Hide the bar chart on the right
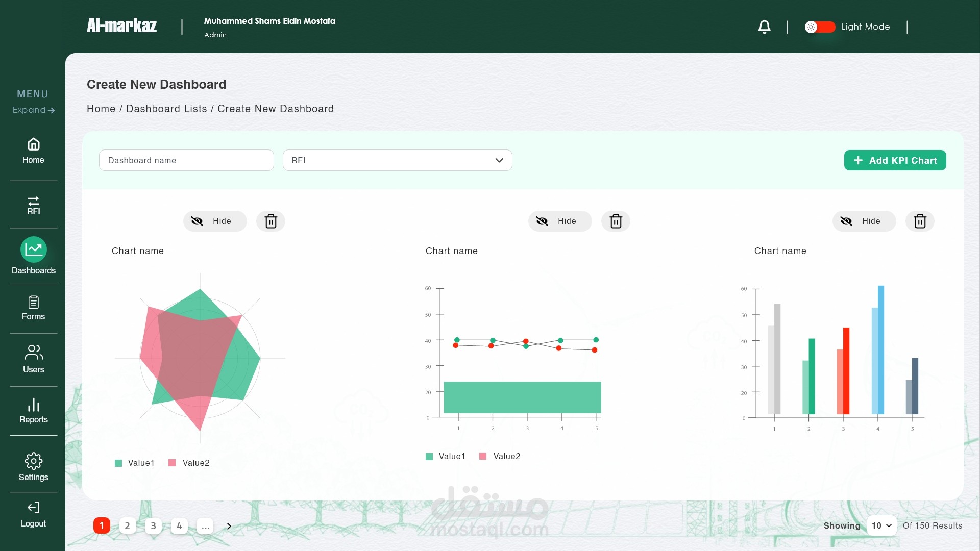980x551 pixels. 864,221
